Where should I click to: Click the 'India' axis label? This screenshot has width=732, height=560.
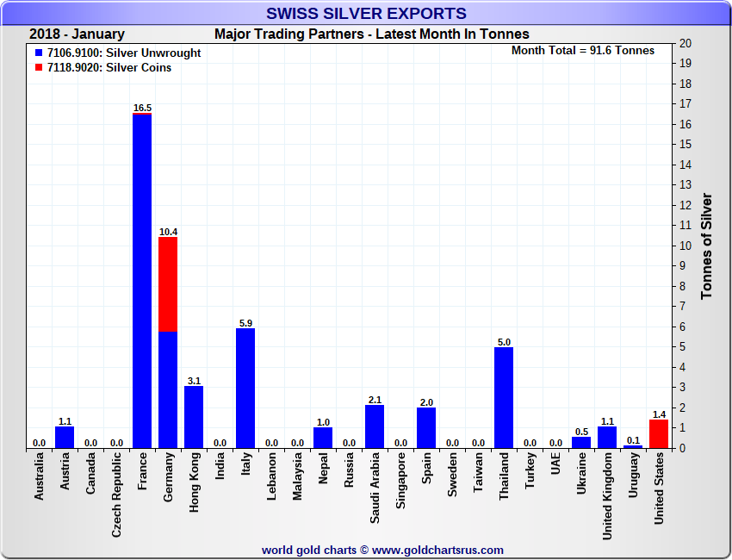(220, 466)
